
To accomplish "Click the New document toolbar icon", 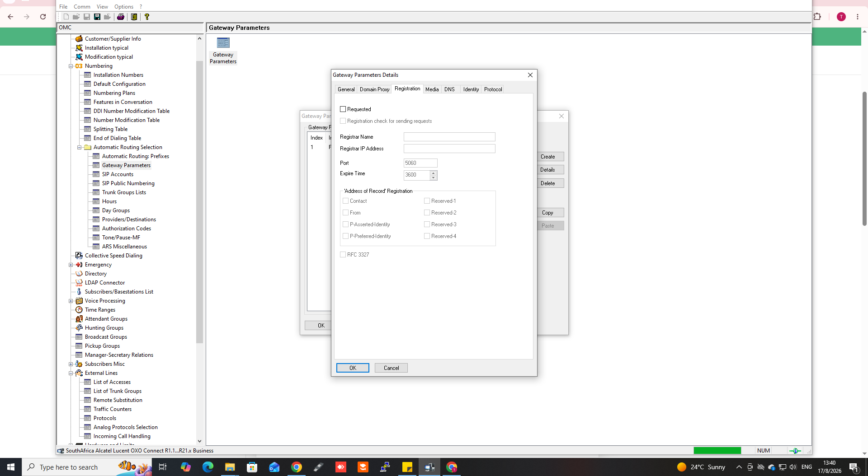I will tap(66, 17).
